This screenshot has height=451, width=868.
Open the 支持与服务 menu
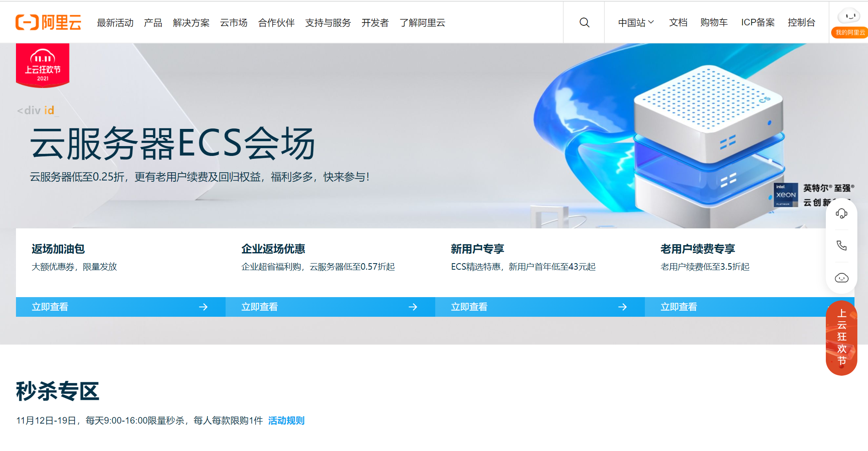[328, 23]
